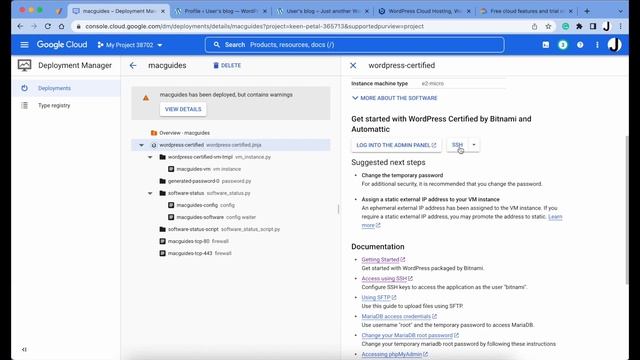Viewport: 640px width, 360px height.
Task: Bookmark this page with the star icon
Action: (x=548, y=26)
